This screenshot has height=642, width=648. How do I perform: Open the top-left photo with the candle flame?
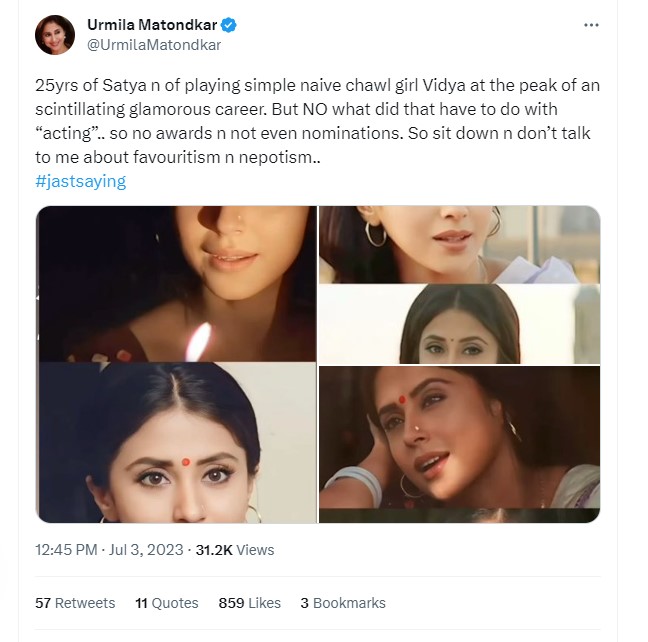(x=175, y=283)
